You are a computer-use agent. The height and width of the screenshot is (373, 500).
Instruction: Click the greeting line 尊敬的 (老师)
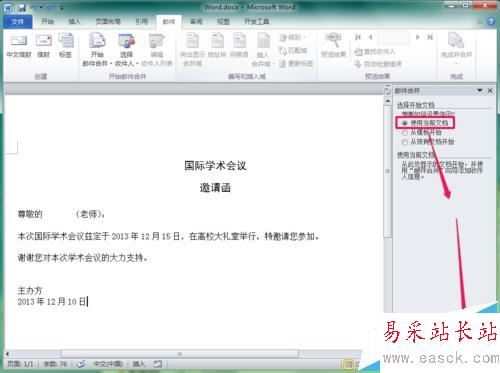click(61, 214)
